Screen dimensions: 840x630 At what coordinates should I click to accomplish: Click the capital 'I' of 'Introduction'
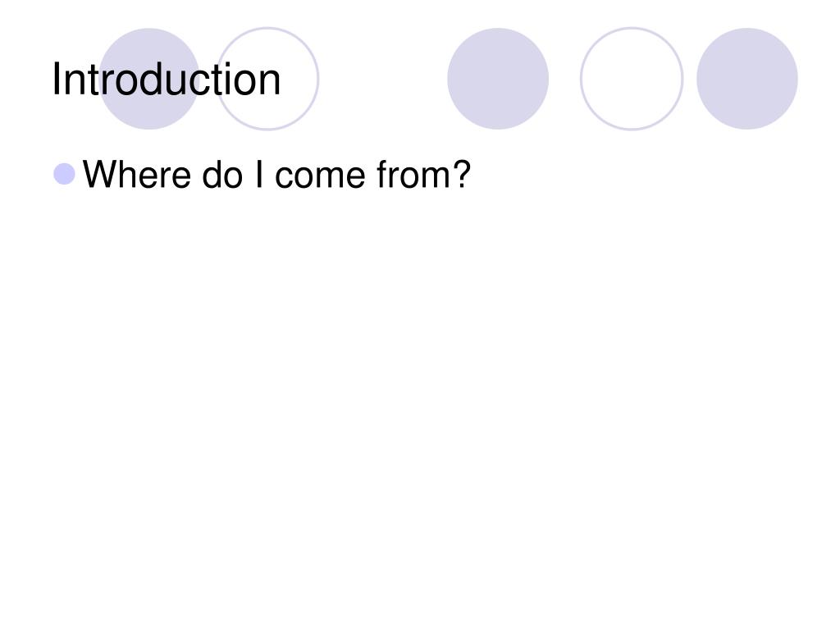(x=56, y=79)
